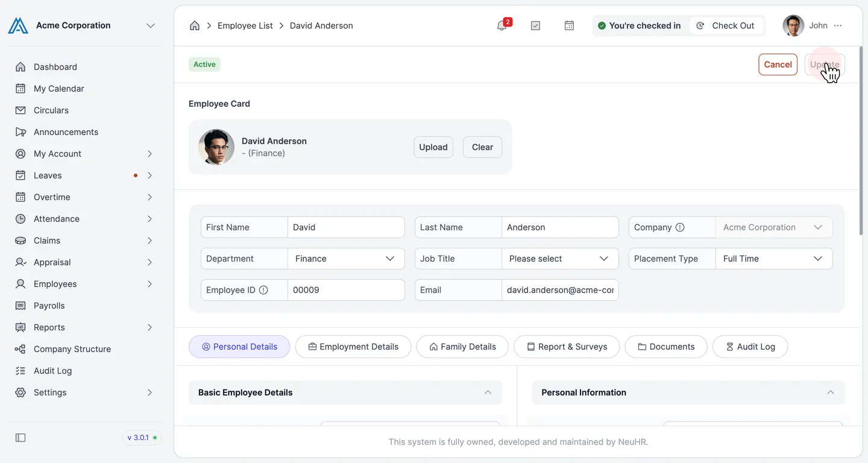Click the Acme Corporation logo icon
868x463 pixels.
tap(18, 25)
